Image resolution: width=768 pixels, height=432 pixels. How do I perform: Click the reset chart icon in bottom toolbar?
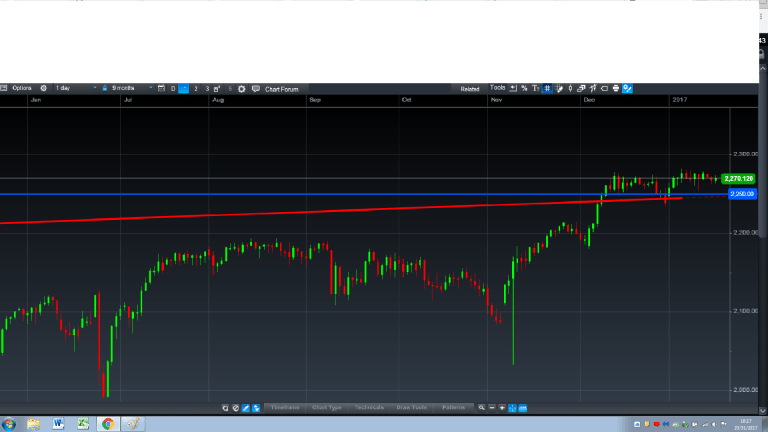click(225, 408)
